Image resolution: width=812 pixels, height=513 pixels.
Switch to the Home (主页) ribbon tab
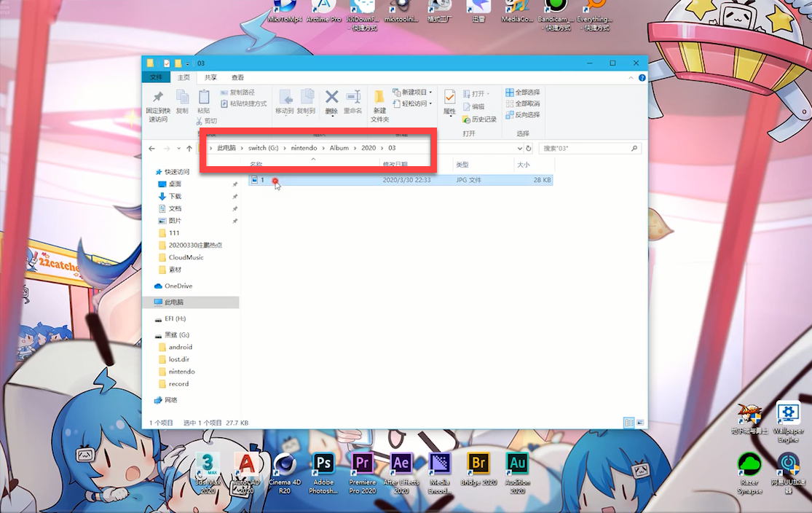[184, 77]
